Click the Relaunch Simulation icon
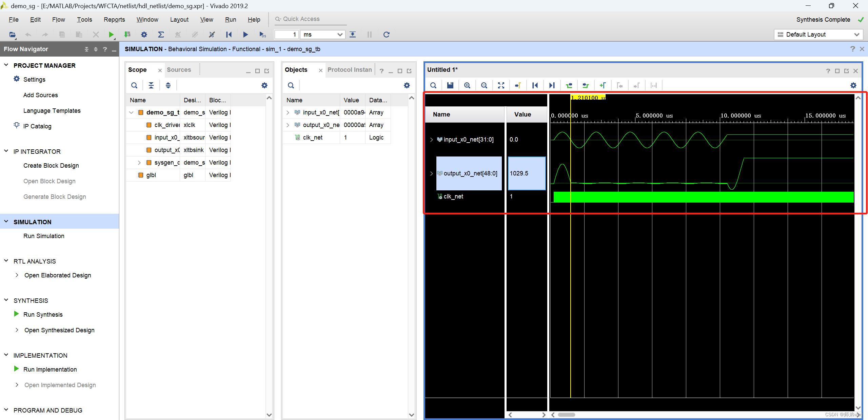Image resolution: width=868 pixels, height=420 pixels. pyautogui.click(x=386, y=34)
